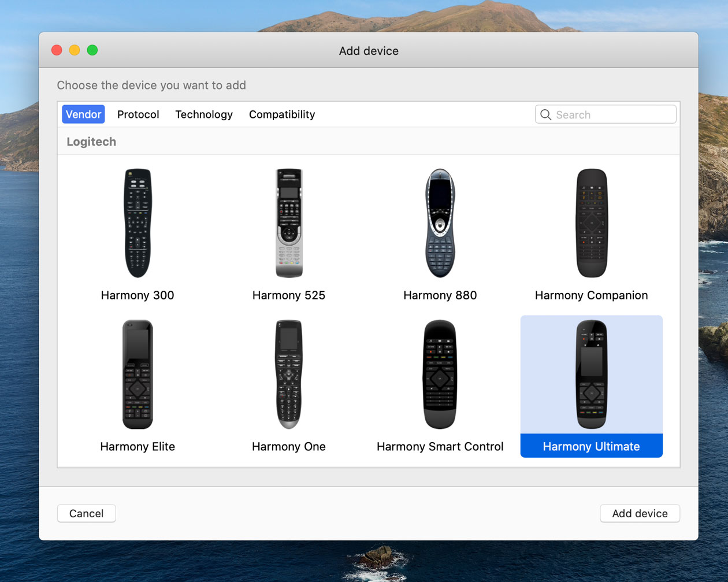
Task: Choose the Harmony Elite remote image
Action: point(138,375)
